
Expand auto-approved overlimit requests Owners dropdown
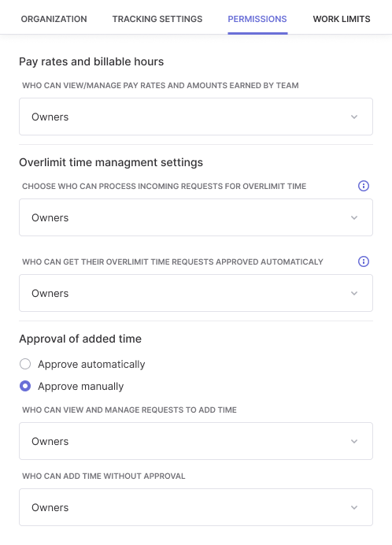point(196,293)
